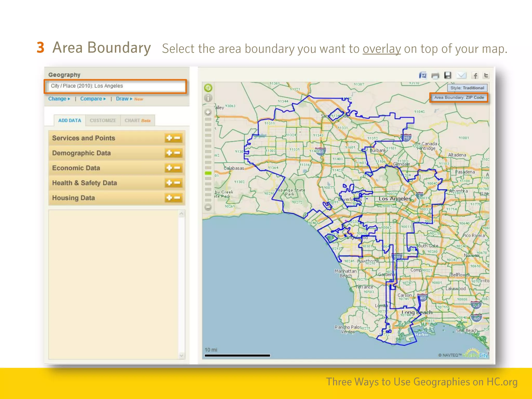Image resolution: width=532 pixels, height=399 pixels.
Task: Click the Email envelope icon
Action: [461, 75]
